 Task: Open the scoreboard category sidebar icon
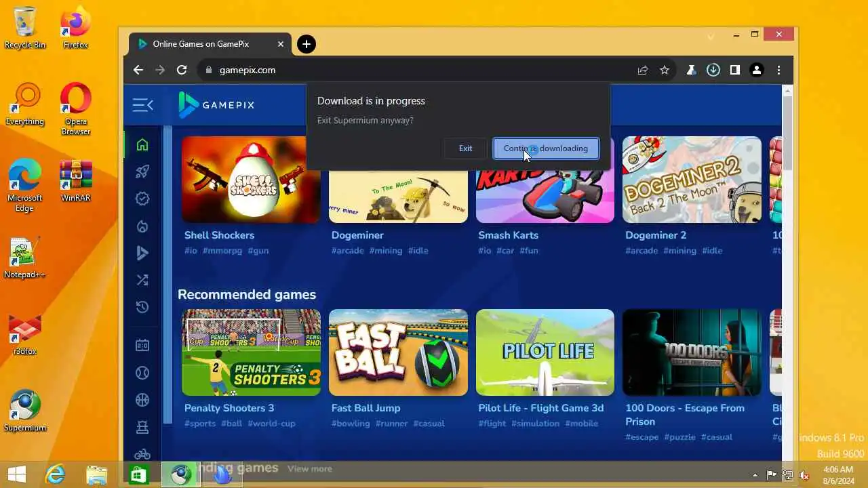pyautogui.click(x=142, y=345)
